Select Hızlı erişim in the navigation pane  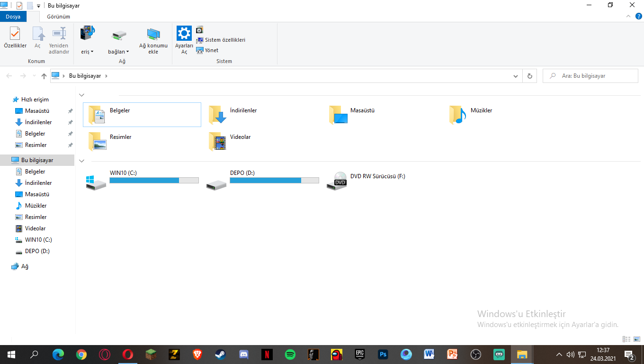pos(35,100)
